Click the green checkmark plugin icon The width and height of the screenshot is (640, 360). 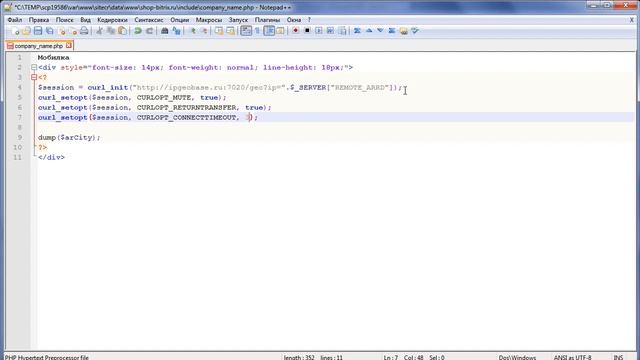415,31
